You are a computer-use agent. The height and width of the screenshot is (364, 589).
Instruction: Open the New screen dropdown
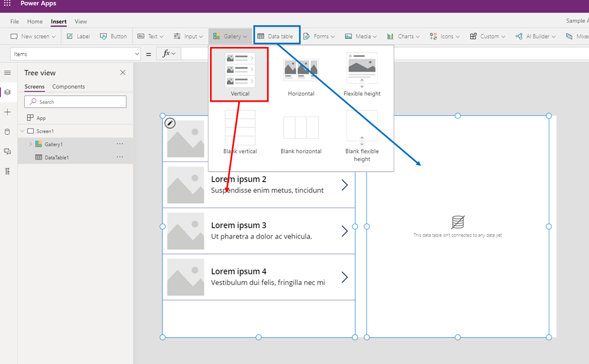tap(33, 36)
